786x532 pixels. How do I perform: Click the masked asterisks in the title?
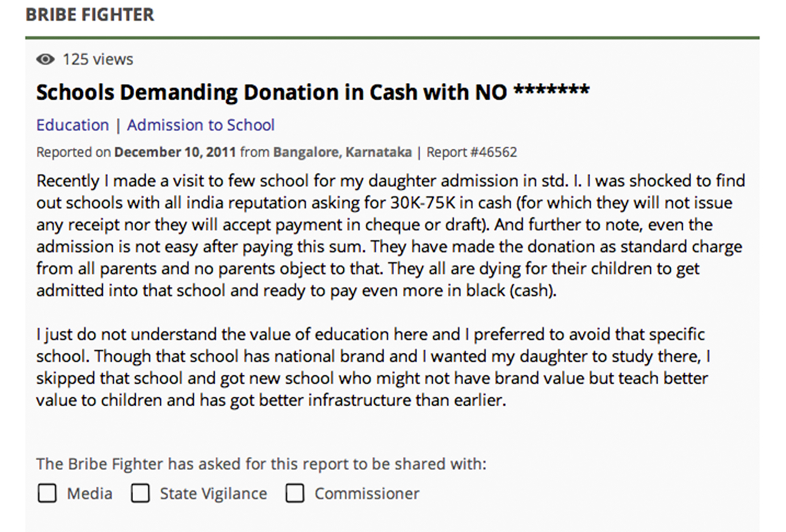click(551, 90)
